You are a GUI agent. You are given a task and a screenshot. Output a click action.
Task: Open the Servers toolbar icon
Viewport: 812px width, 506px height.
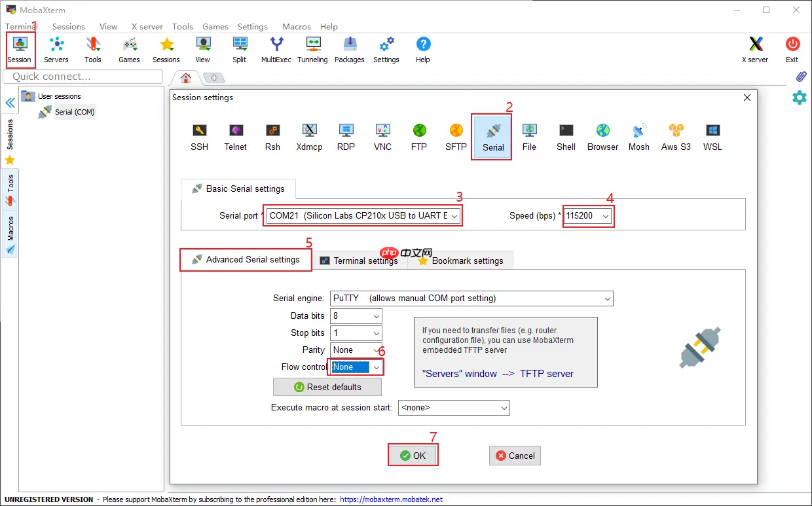pyautogui.click(x=56, y=50)
